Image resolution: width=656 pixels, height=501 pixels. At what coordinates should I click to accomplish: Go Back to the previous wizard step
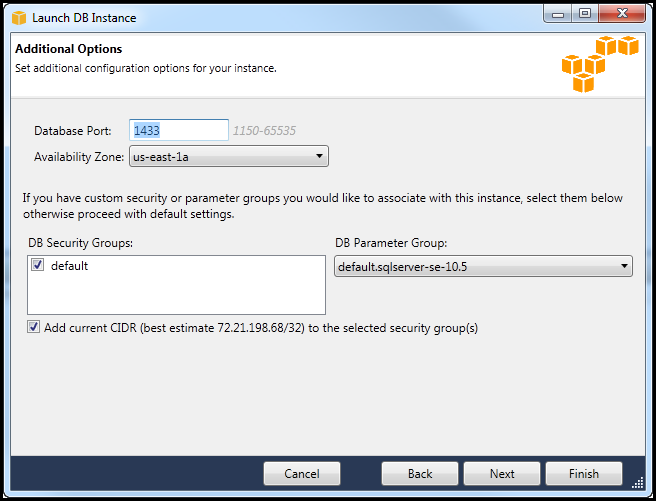click(x=420, y=473)
